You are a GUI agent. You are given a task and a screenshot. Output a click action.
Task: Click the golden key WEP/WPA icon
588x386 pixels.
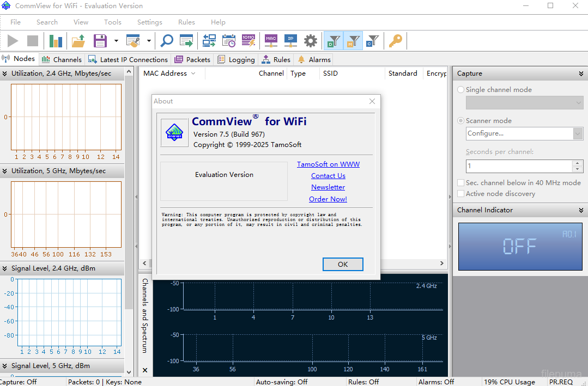(395, 41)
